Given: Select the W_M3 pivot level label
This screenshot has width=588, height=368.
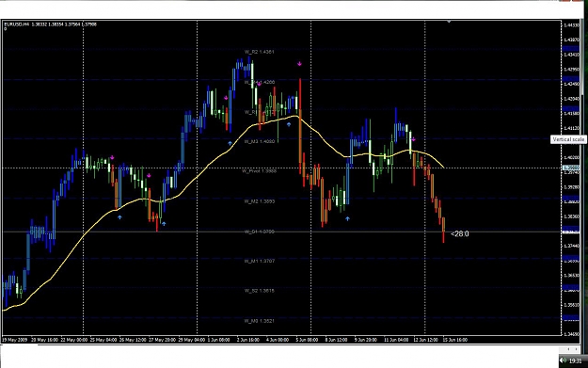Looking at the screenshot, I should click(259, 141).
